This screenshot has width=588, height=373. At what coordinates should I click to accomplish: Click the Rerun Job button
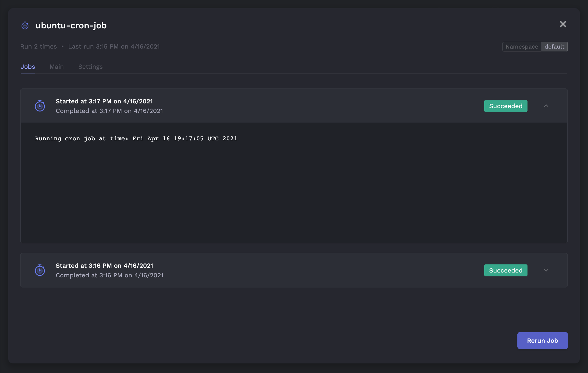point(542,340)
